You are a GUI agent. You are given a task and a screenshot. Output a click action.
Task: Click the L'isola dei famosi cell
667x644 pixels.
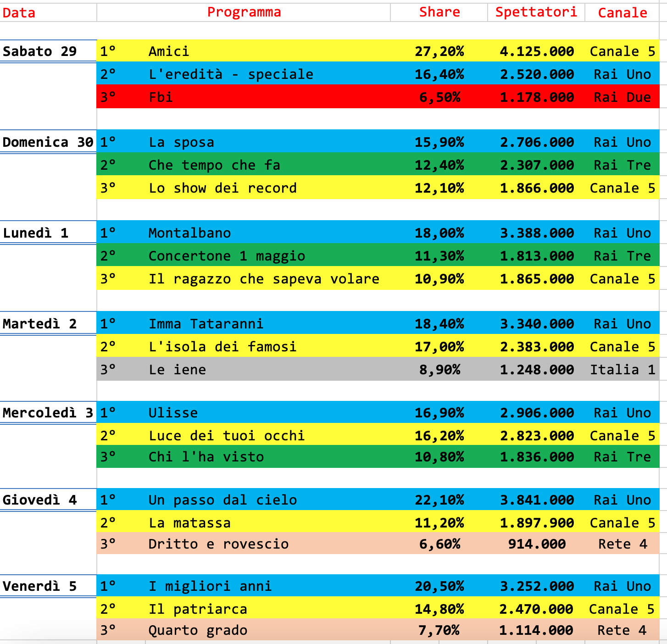coord(222,347)
